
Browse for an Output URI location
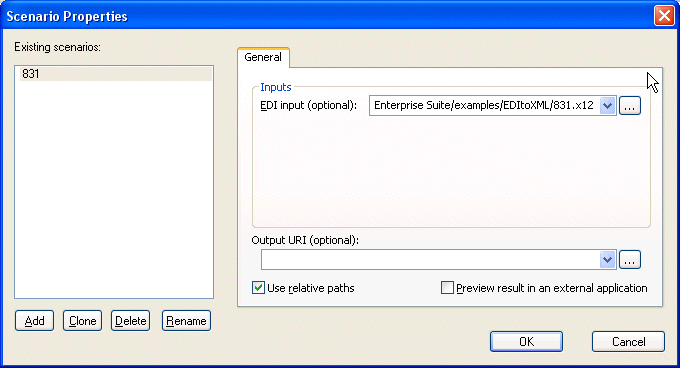pyautogui.click(x=630, y=260)
